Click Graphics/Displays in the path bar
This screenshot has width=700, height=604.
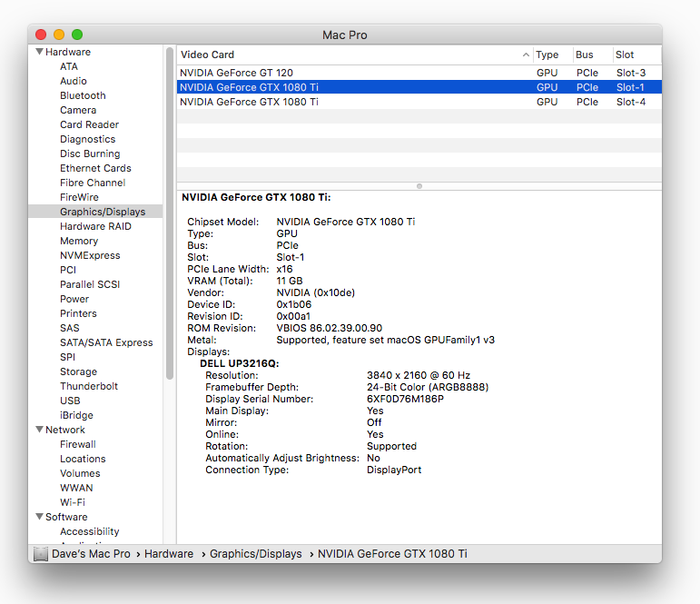tap(255, 553)
